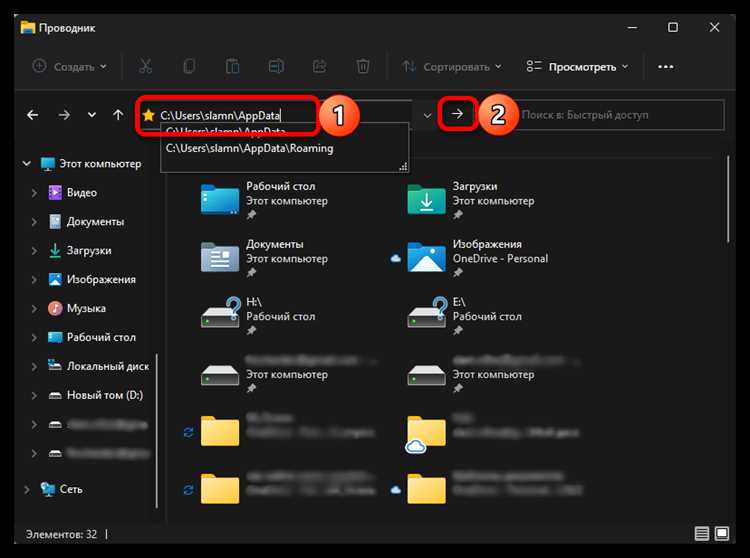The height and width of the screenshot is (558, 750).
Task: Go up one level arrow
Action: click(118, 115)
